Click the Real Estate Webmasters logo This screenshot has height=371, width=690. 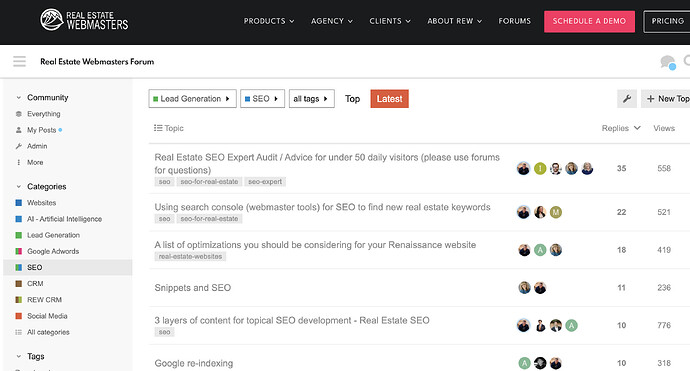[x=84, y=20]
